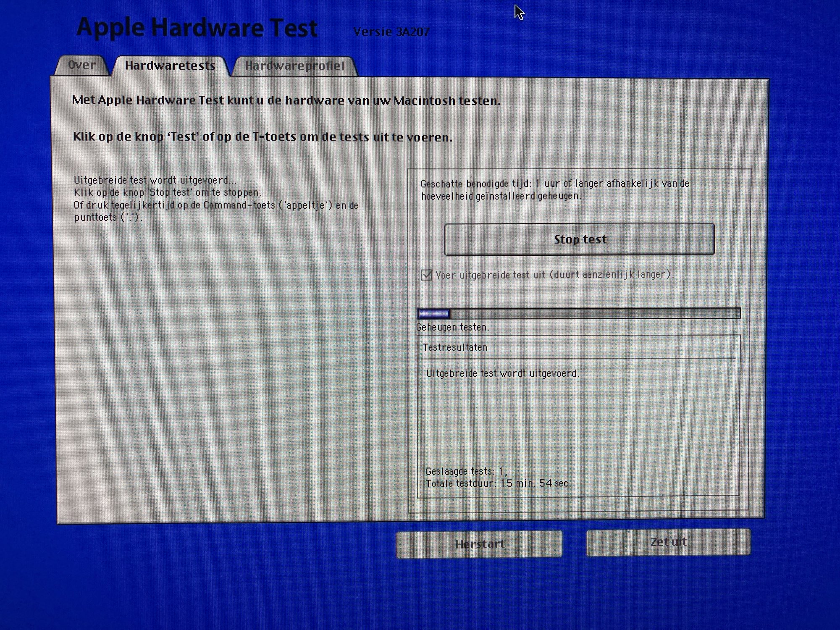The image size is (840, 630).
Task: Select the Hardwaretests tab
Action: 170,66
